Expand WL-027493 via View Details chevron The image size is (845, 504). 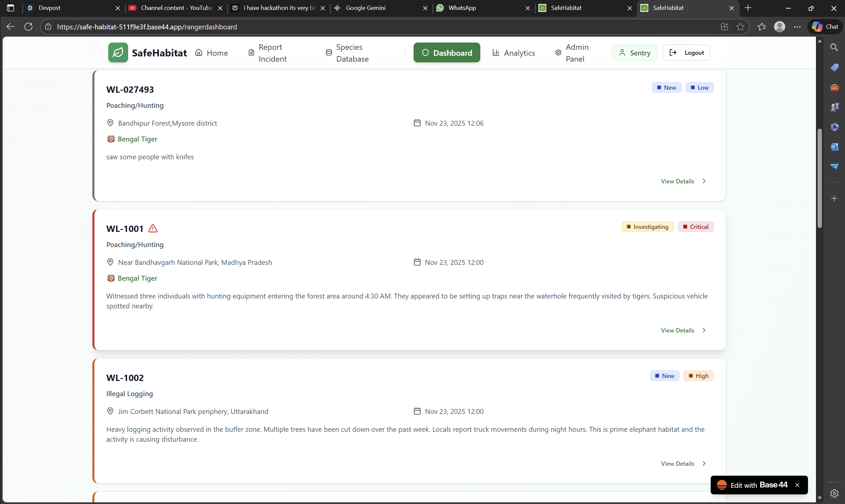(x=704, y=181)
